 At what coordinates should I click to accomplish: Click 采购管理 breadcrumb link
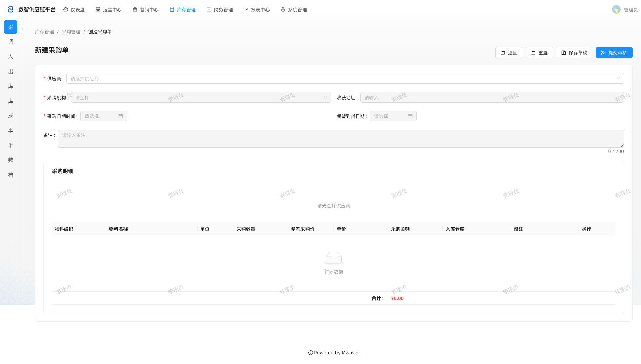71,32
